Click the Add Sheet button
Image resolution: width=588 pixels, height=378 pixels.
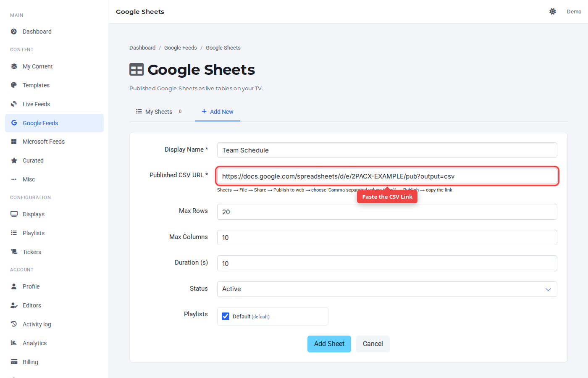(329, 344)
